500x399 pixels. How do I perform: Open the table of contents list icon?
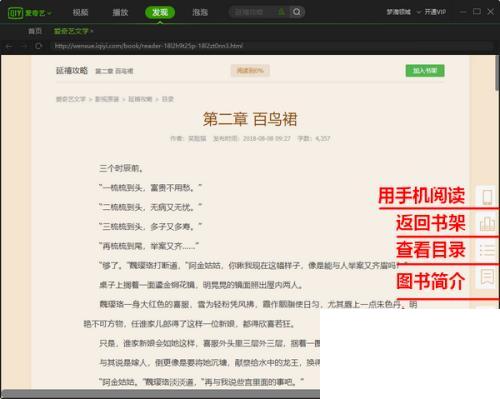487,250
